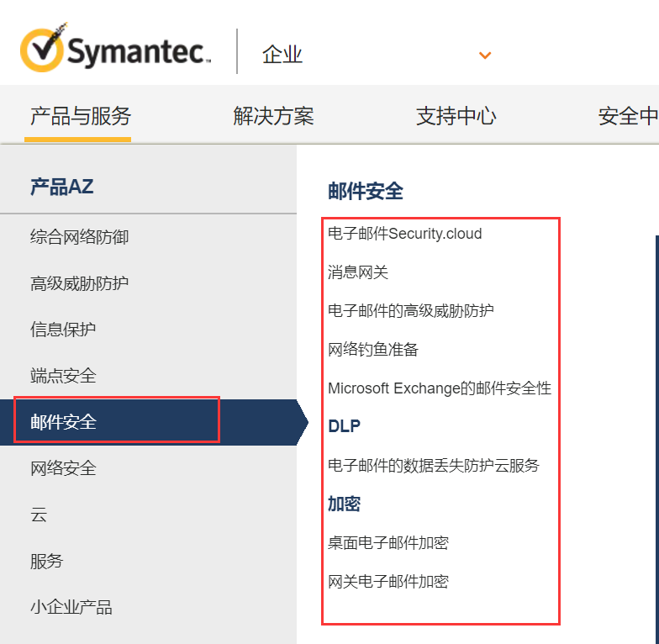Image resolution: width=659 pixels, height=644 pixels.
Task: Click the Symantec logo
Action: point(116,47)
